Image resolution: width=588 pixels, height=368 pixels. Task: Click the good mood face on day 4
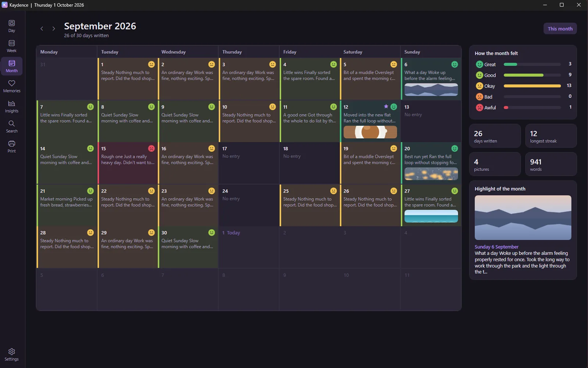point(333,64)
